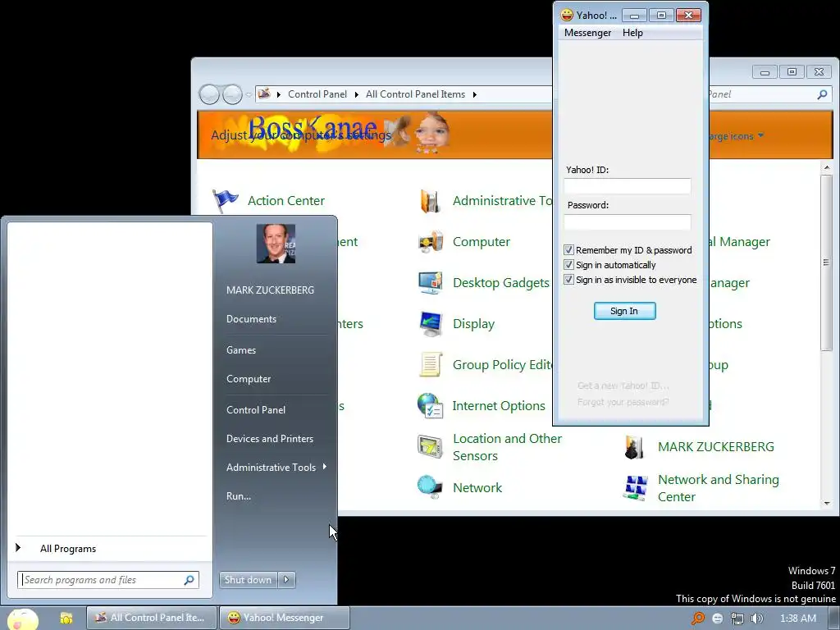Open the Administrative Tools icon in Control Panel
840x630 pixels.
430,201
